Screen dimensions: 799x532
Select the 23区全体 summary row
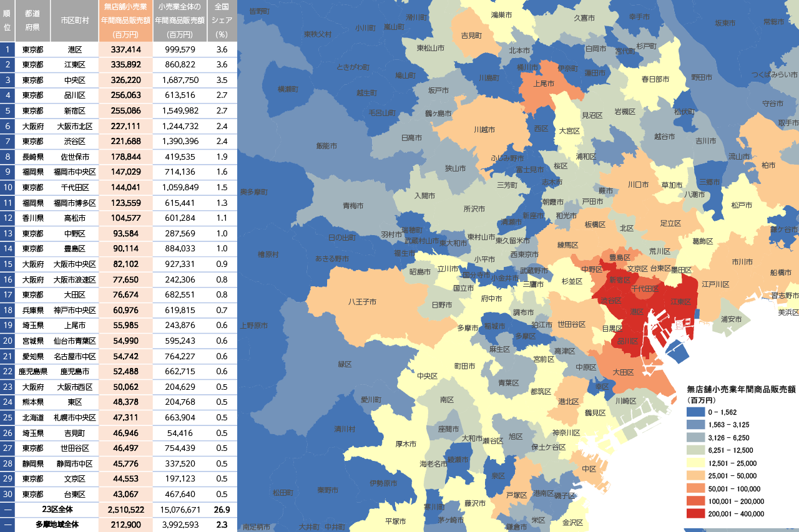tap(59, 510)
